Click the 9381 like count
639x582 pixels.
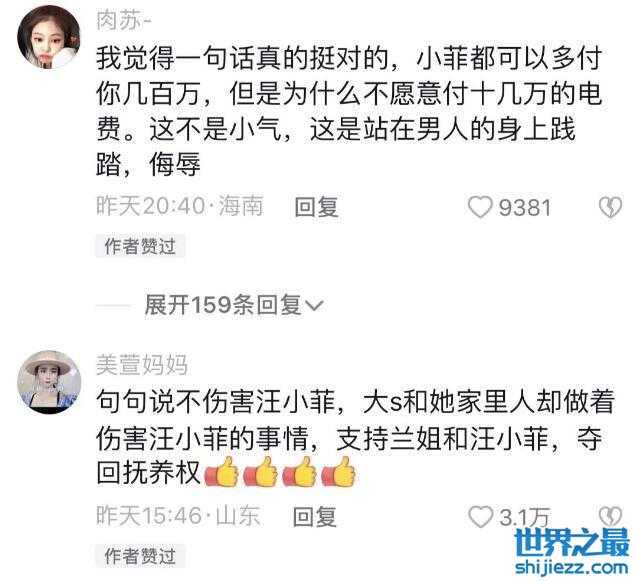coord(525,207)
